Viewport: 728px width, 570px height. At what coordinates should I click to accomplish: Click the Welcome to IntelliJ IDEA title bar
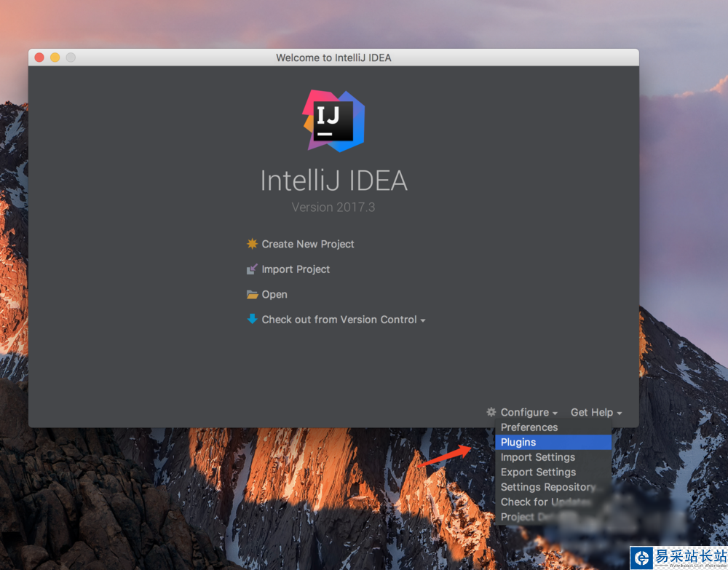click(333, 58)
